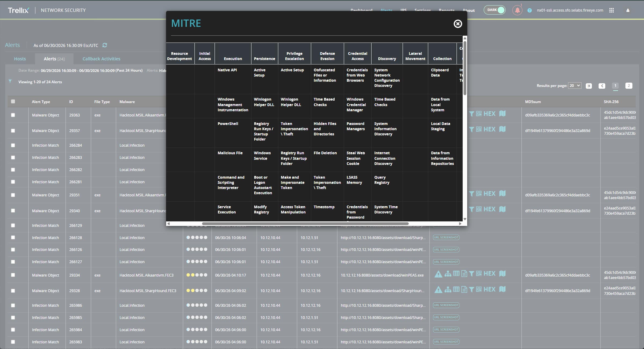Open the user account menu
The height and width of the screenshot is (349, 644).
[628, 10]
